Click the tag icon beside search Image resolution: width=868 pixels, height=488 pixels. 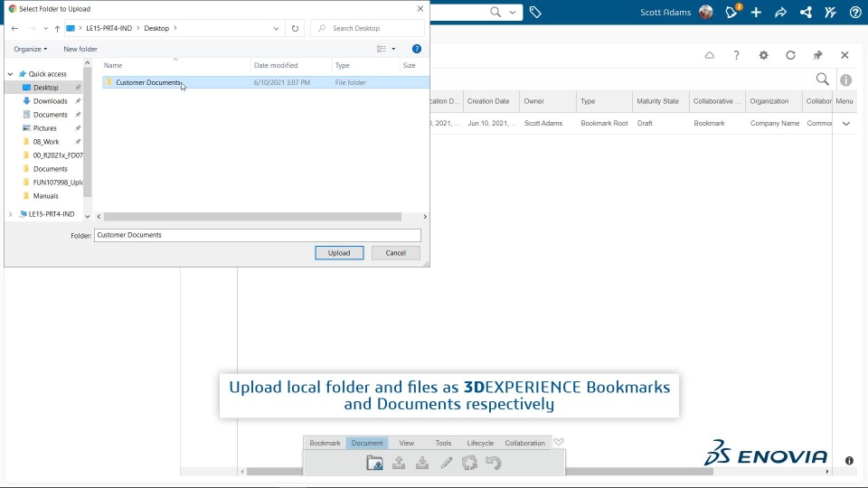click(535, 12)
